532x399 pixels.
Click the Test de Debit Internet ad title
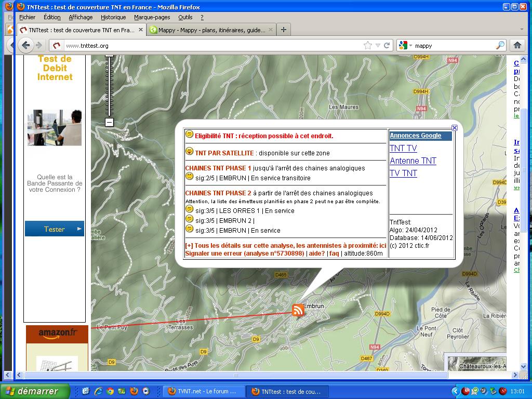(55, 68)
